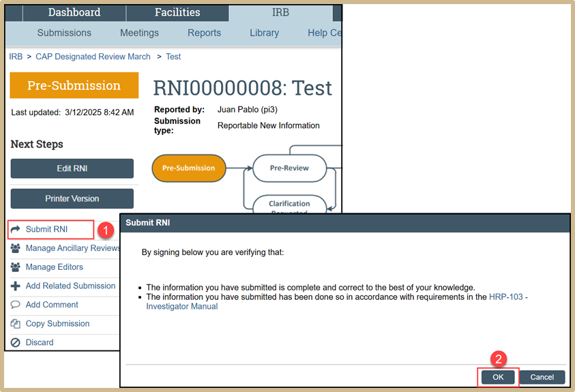Click the Discard prohibition icon
This screenshot has height=392, width=575.
[16, 342]
